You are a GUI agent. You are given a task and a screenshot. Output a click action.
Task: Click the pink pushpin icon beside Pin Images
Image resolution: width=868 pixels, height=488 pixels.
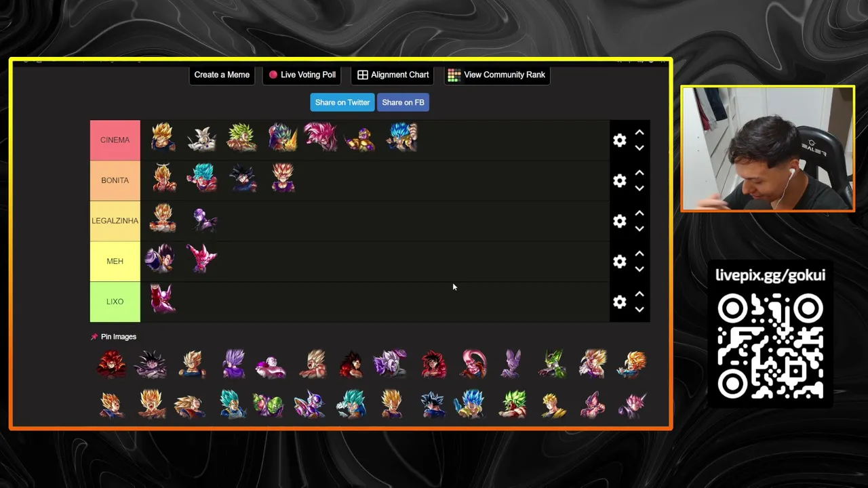[94, 337]
